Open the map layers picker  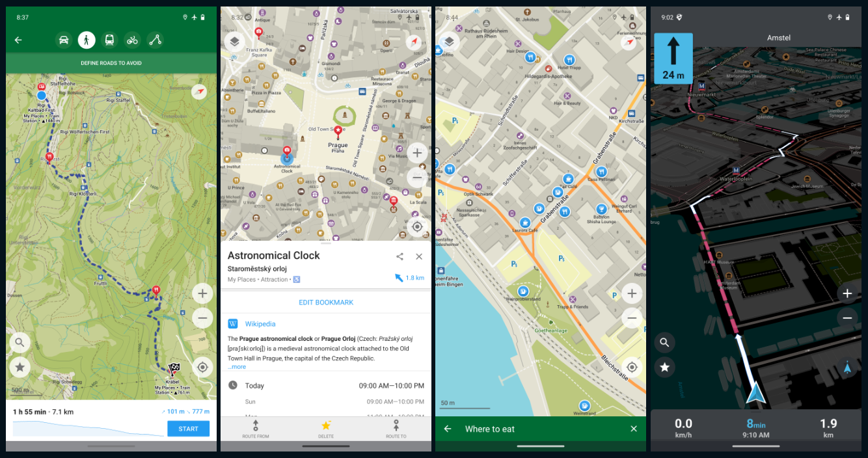click(234, 41)
